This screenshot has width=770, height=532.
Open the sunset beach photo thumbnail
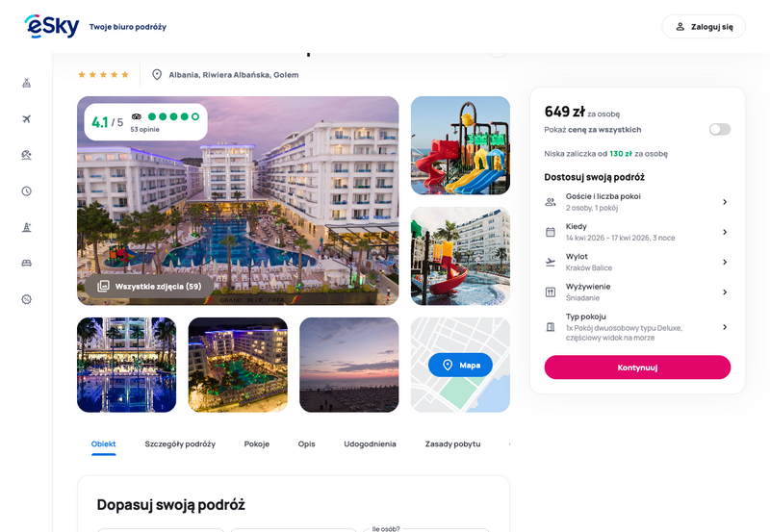click(x=348, y=365)
